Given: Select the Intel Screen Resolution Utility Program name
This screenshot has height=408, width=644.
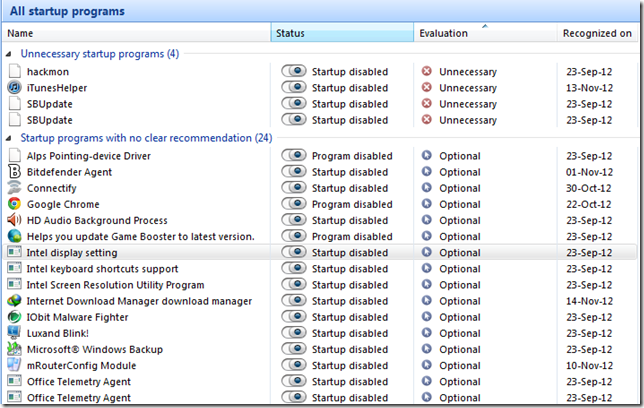Looking at the screenshot, I should [115, 285].
